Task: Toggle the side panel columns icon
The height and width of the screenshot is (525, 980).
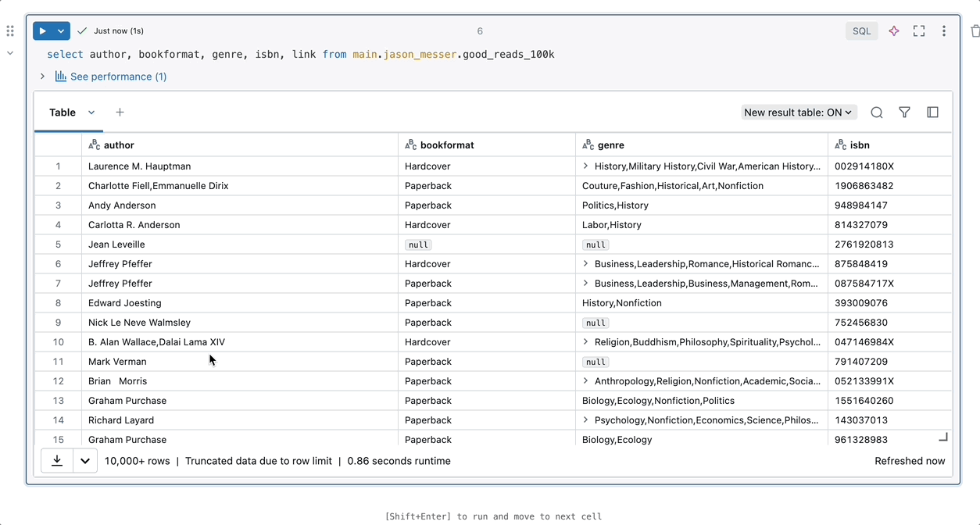Action: [x=932, y=112]
